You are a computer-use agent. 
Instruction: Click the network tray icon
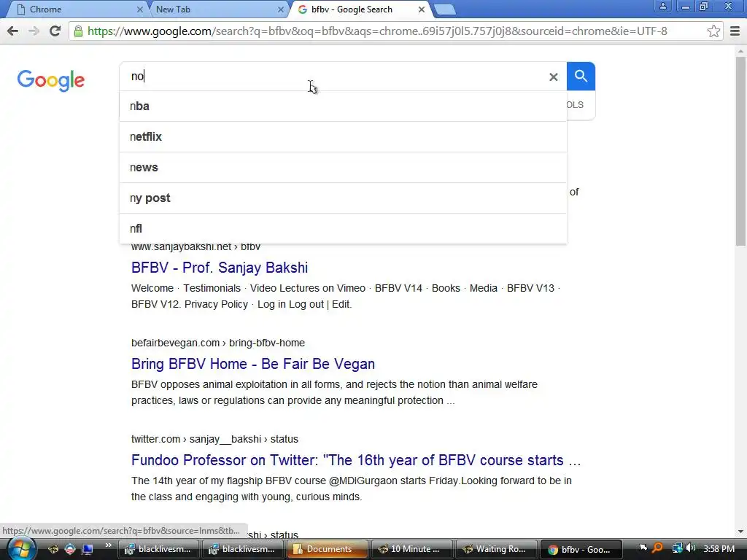click(x=677, y=548)
